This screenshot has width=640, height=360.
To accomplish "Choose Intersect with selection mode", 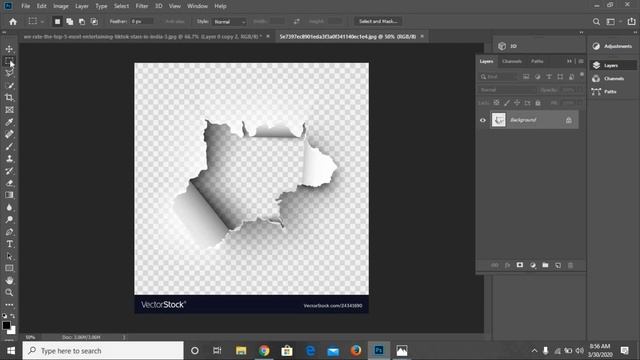I will point(94,22).
